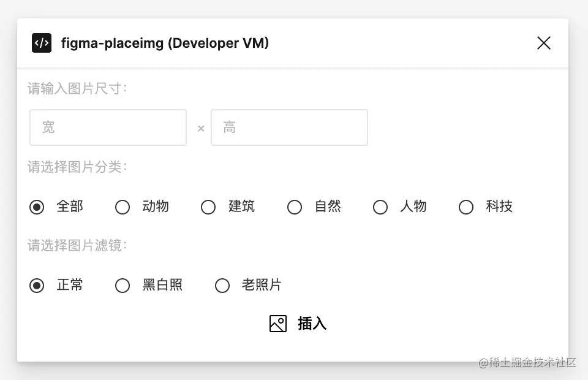Click the 高 height input field

click(x=289, y=127)
